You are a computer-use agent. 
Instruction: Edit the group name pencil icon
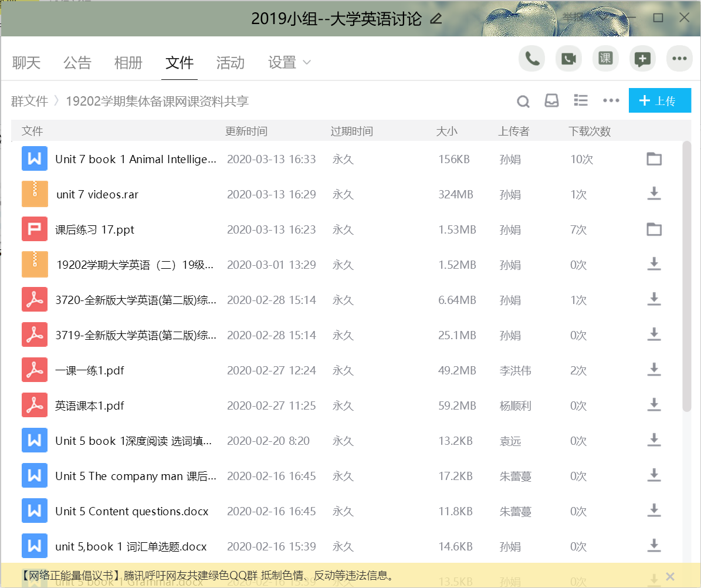point(436,19)
